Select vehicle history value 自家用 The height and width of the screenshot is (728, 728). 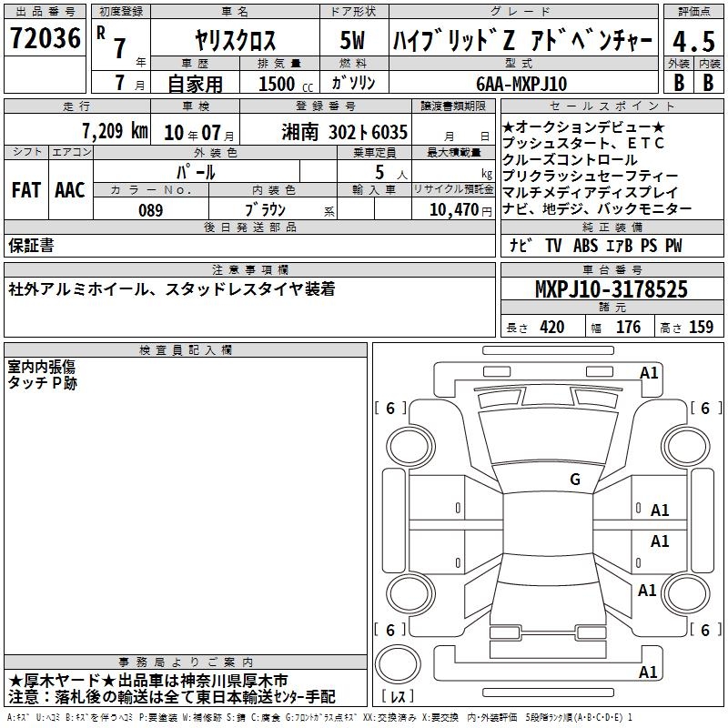(x=195, y=84)
